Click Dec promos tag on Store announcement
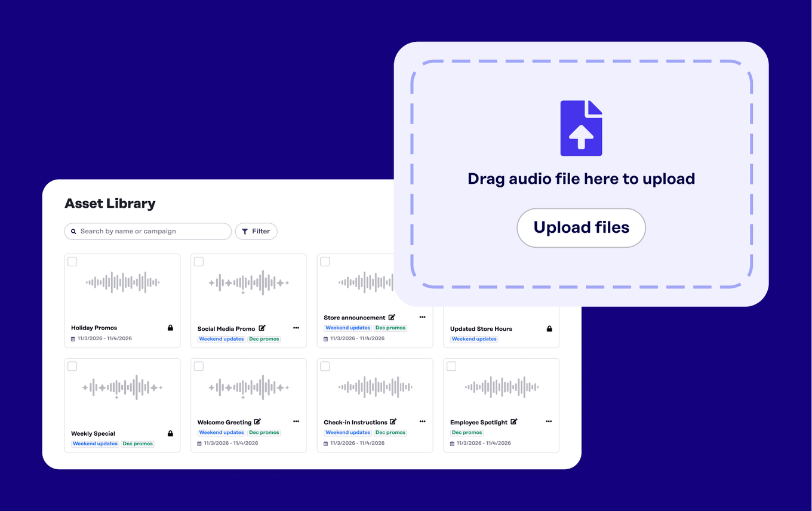This screenshot has width=812, height=511. [390, 328]
